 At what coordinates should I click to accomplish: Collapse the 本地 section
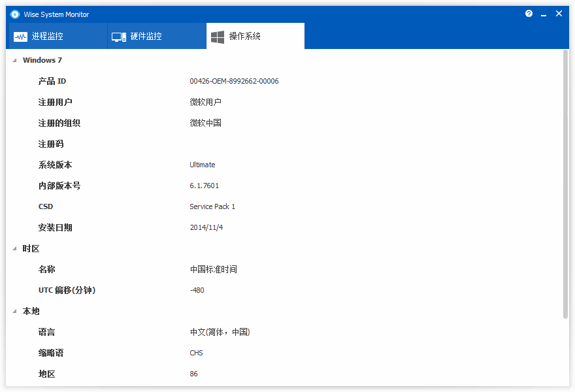pyautogui.click(x=14, y=311)
